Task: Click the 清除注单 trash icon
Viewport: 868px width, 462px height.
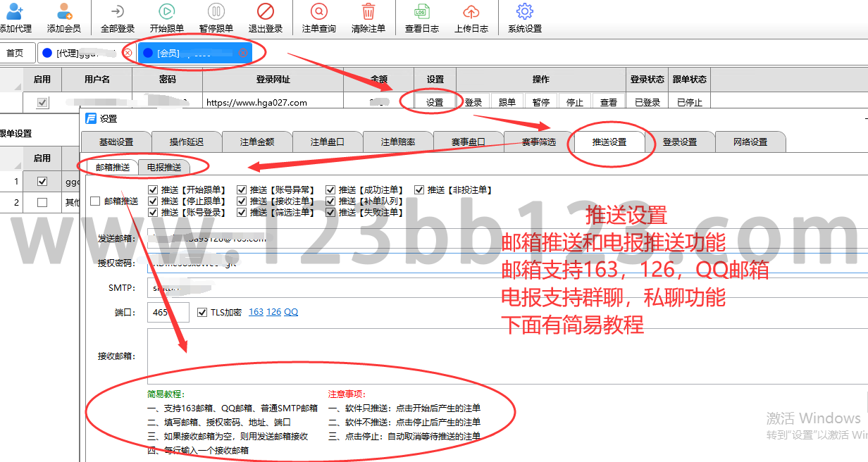Action: (x=368, y=12)
